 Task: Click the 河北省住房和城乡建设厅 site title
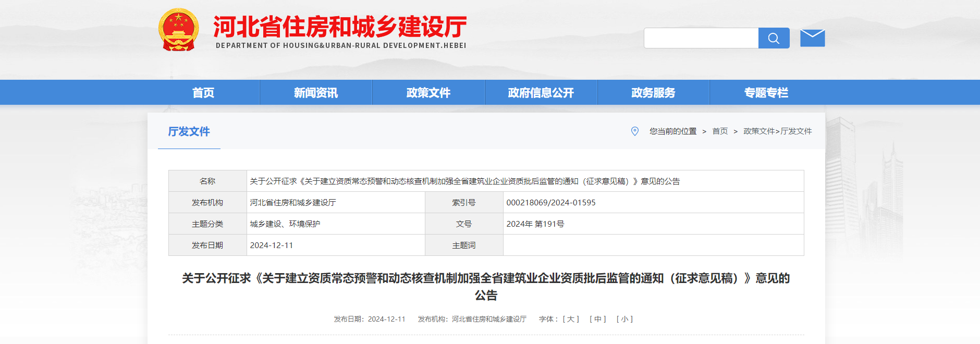click(340, 27)
